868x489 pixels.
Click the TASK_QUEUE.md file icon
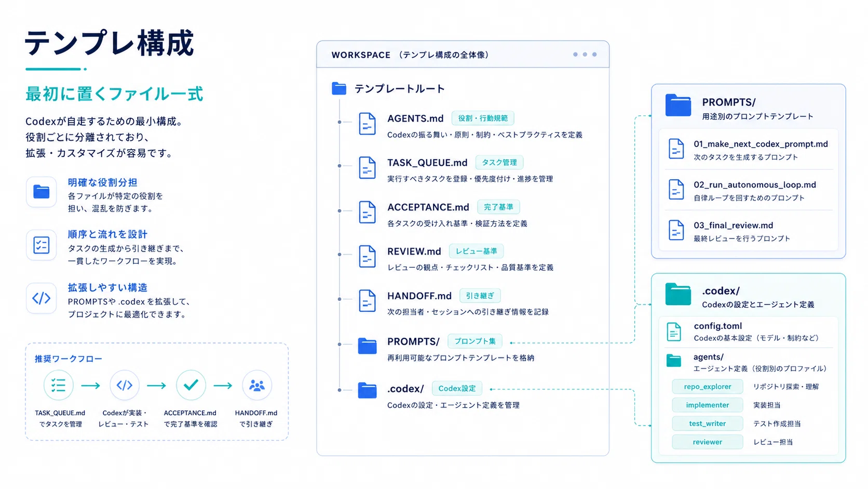pyautogui.click(x=367, y=168)
